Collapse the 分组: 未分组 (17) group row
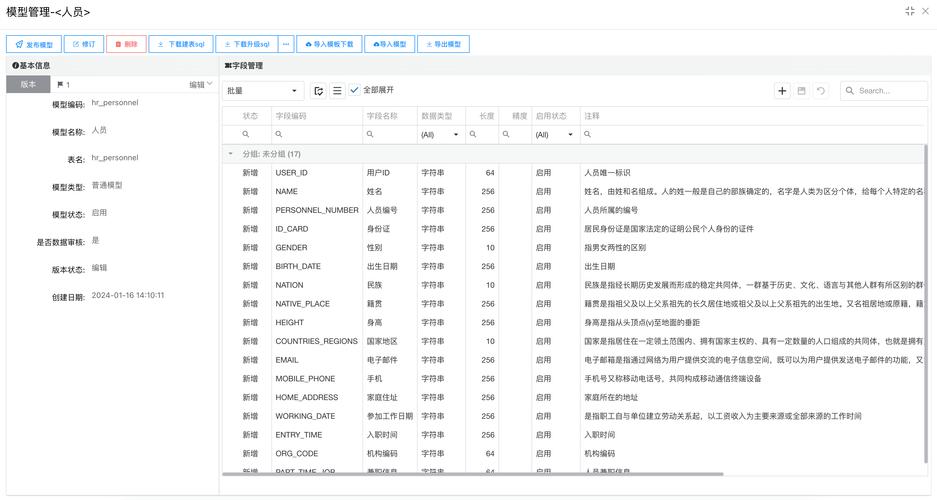The width and height of the screenshot is (937, 500). [x=231, y=154]
